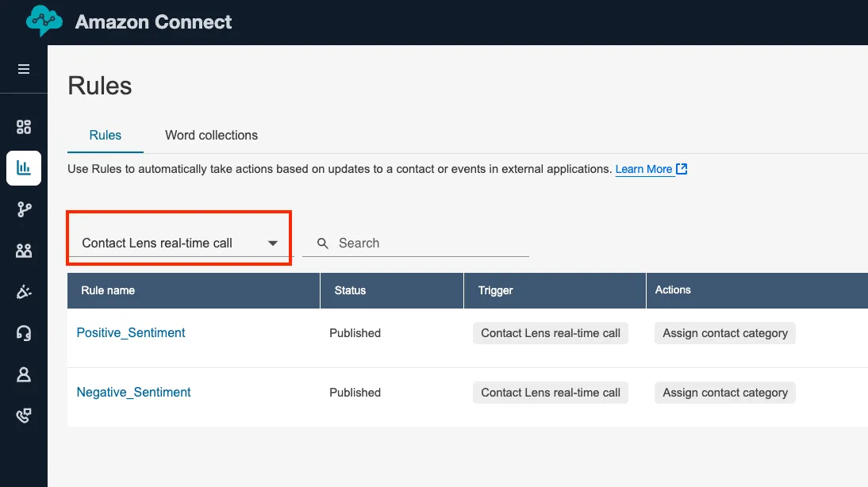Open the Learn More link
This screenshot has height=487, width=868.
pyautogui.click(x=643, y=169)
